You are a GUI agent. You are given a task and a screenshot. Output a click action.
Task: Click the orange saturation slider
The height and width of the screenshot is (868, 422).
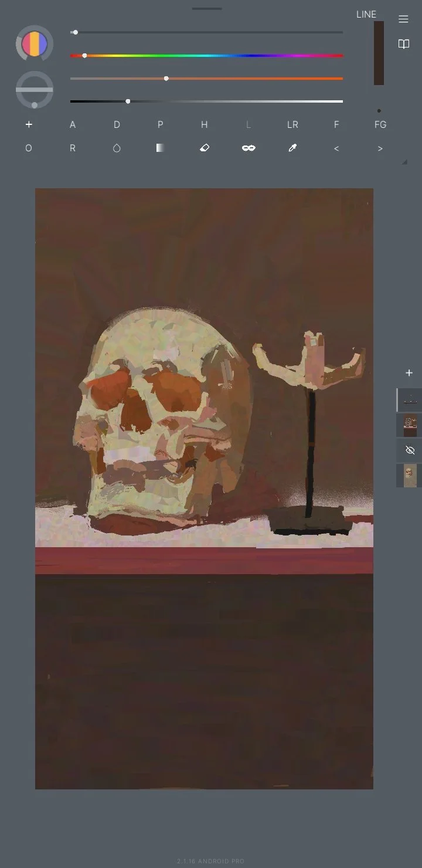pos(206,78)
